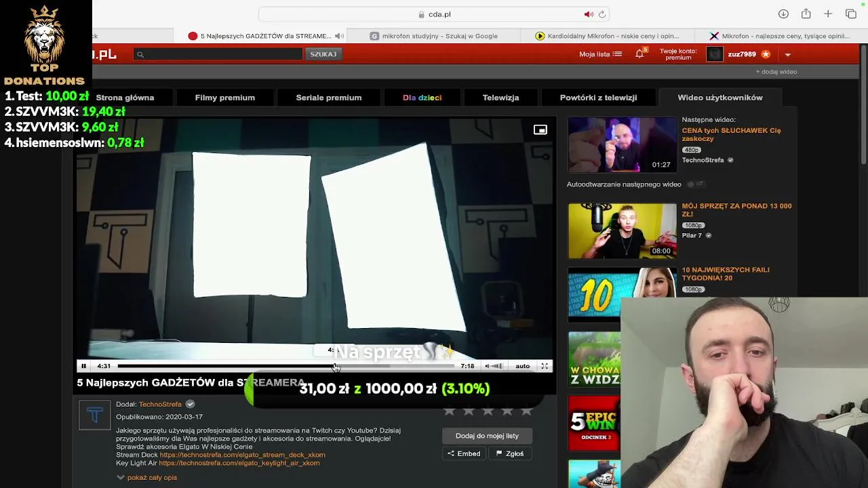The image size is (868, 488).
Task: Click Pilar 7 channel name
Action: point(692,235)
